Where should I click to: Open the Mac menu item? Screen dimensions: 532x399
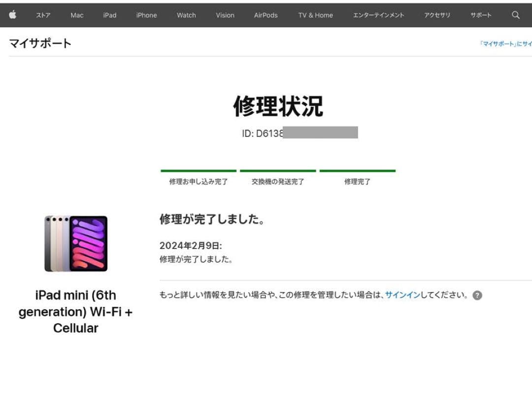click(x=77, y=15)
